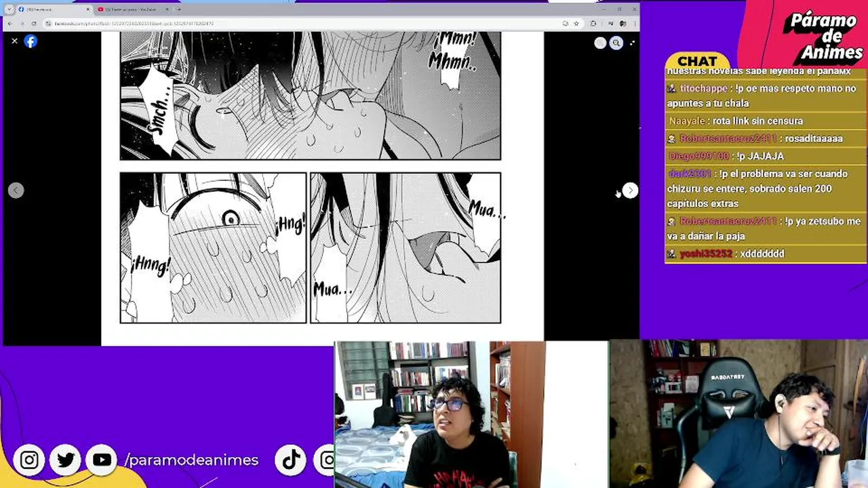Screen dimensions: 868x488
Task: Click the 'rosaditaaaaa' chat message
Action: [814, 138]
